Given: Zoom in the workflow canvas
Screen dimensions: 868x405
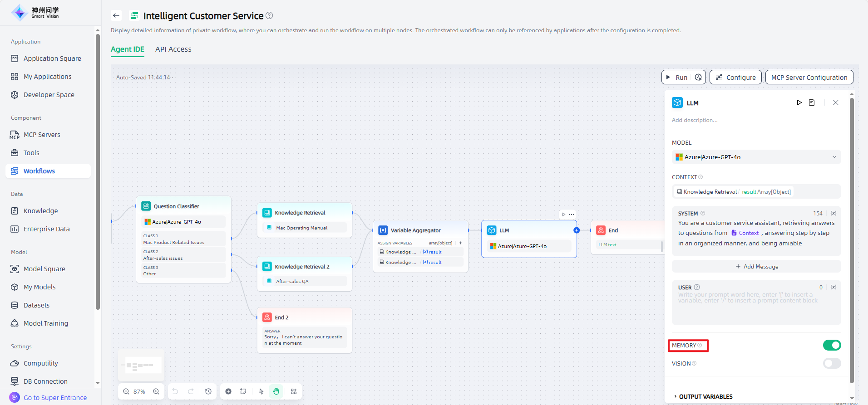Looking at the screenshot, I should pos(156,391).
